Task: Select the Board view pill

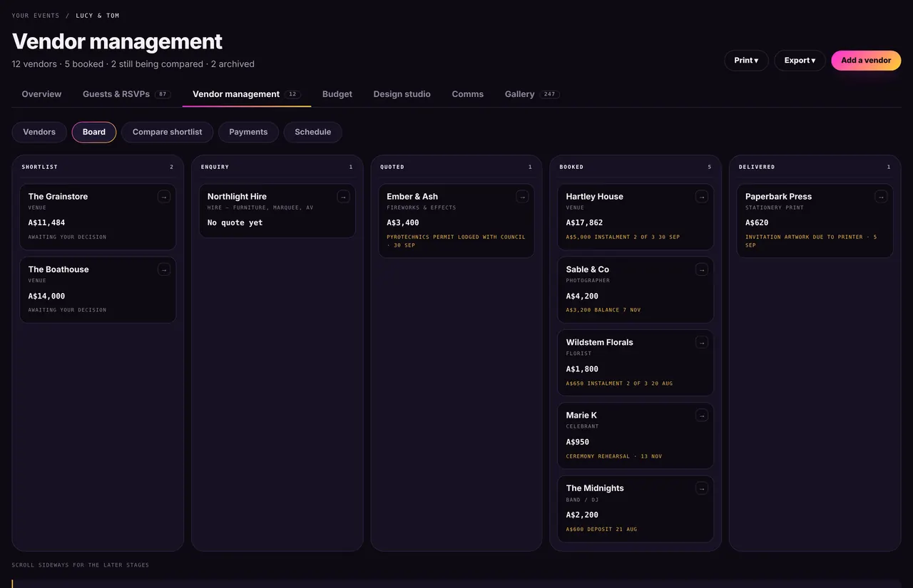Action: pyautogui.click(x=94, y=132)
